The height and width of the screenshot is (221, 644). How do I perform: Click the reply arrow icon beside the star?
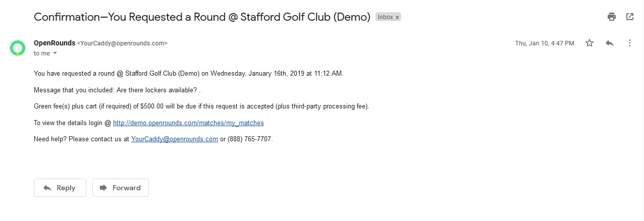(610, 43)
